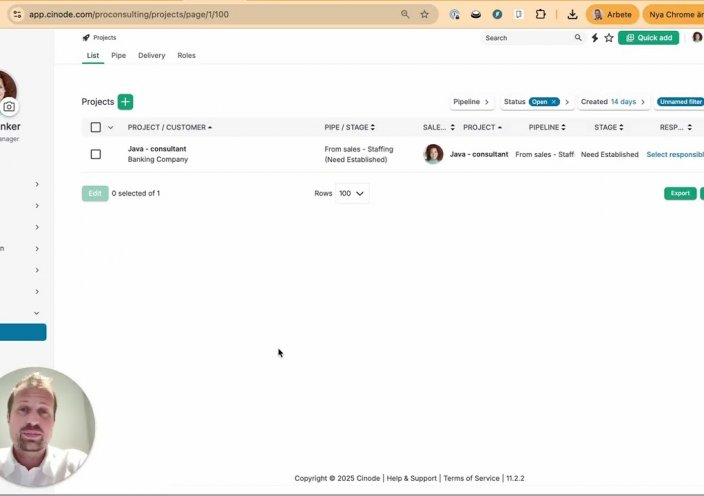The width and height of the screenshot is (704, 496).
Task: Click the camera icon on profile photo
Action: pos(9,107)
